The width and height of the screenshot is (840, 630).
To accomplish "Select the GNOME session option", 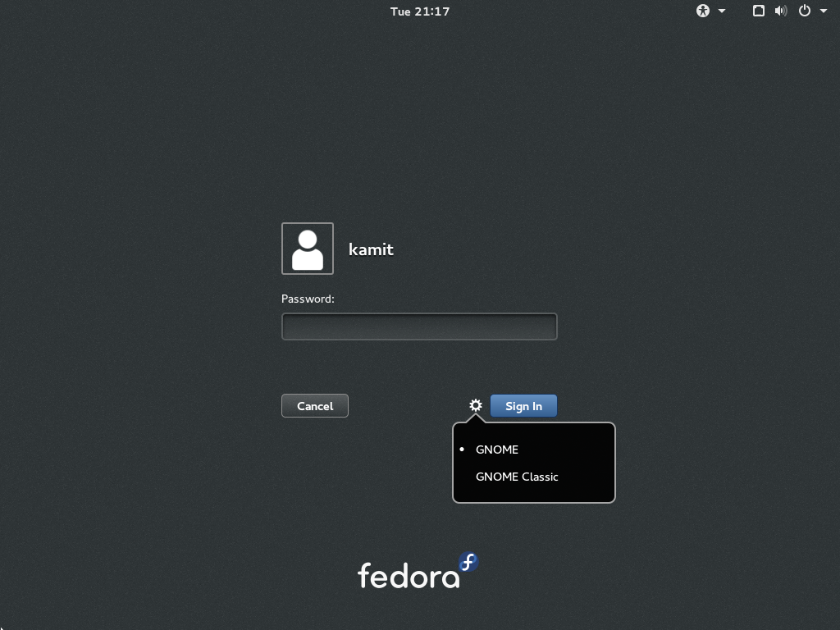I will pos(497,450).
